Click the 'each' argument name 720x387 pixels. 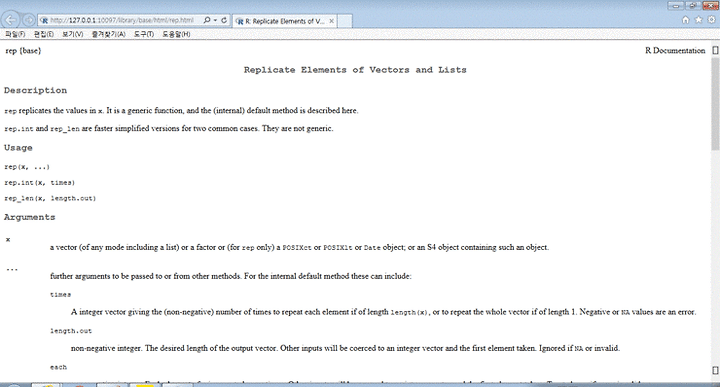(58, 367)
